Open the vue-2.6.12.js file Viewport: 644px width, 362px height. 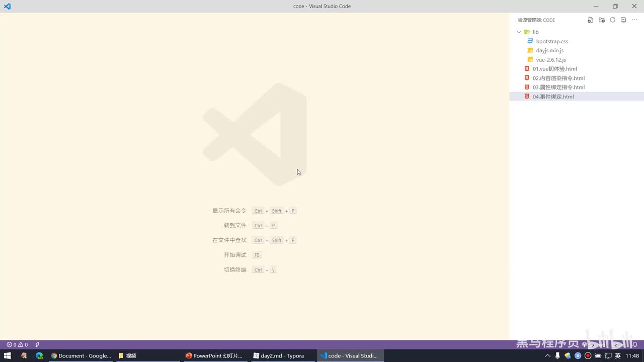point(577,59)
